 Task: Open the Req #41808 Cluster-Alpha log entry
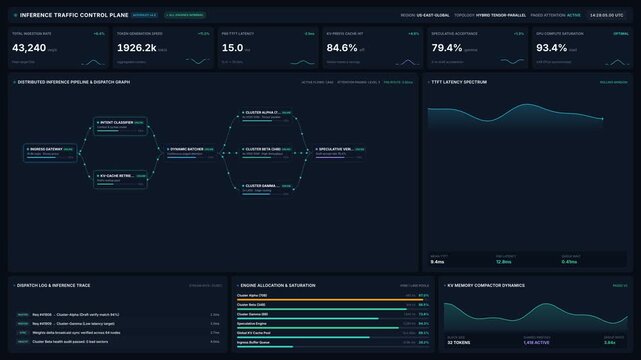[x=118, y=315]
